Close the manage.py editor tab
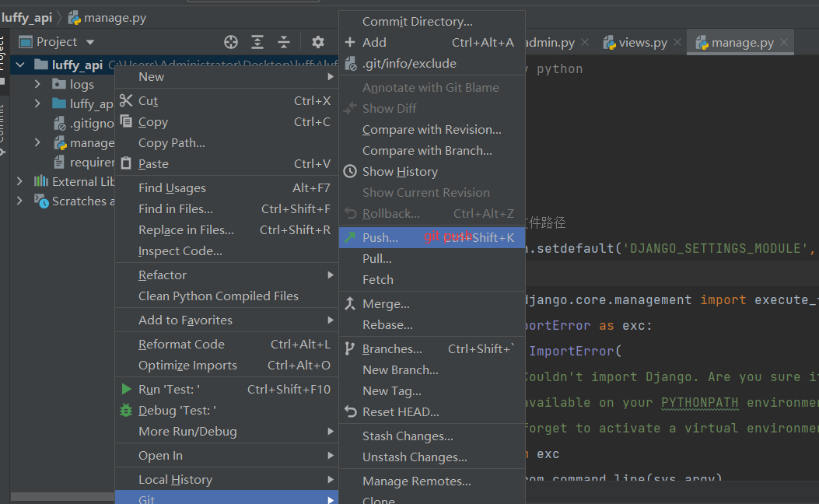The height and width of the screenshot is (504, 819). [784, 42]
